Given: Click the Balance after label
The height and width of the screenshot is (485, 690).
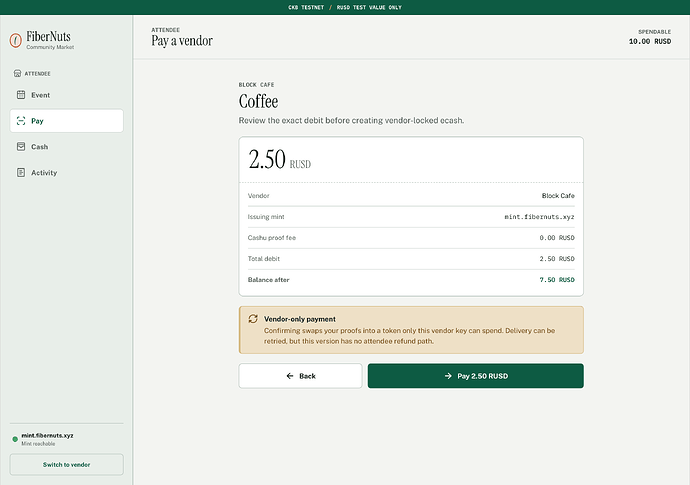Looking at the screenshot, I should [268, 280].
